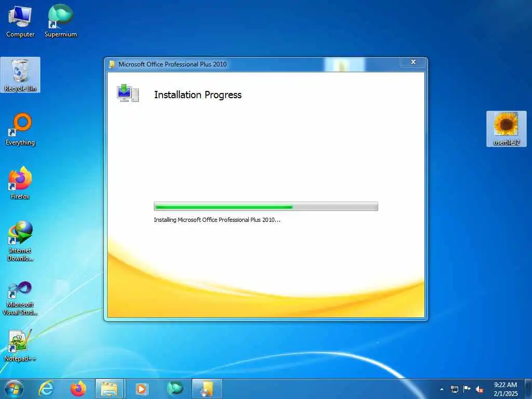This screenshot has height=399, width=532.
Task: Open the network status tray icon
Action: tap(454, 389)
